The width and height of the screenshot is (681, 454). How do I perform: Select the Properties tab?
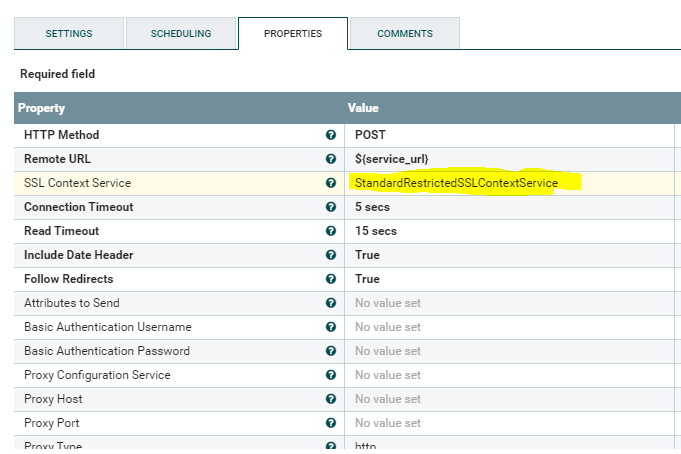point(293,34)
